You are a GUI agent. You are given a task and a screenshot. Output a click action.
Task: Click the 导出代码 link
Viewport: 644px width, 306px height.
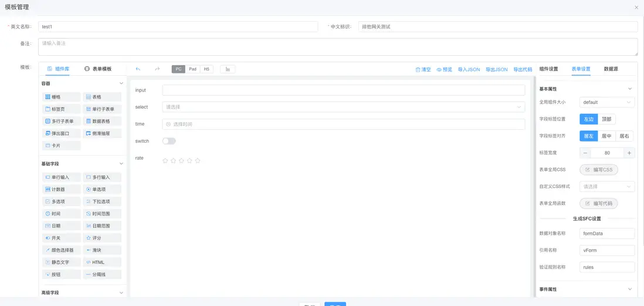tap(523, 69)
